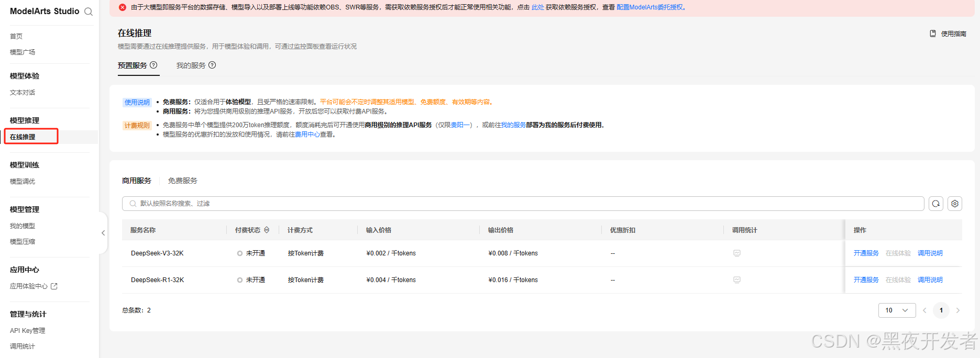
Task: Open the 配置ModelArts委托授权 link
Action: tap(650, 7)
